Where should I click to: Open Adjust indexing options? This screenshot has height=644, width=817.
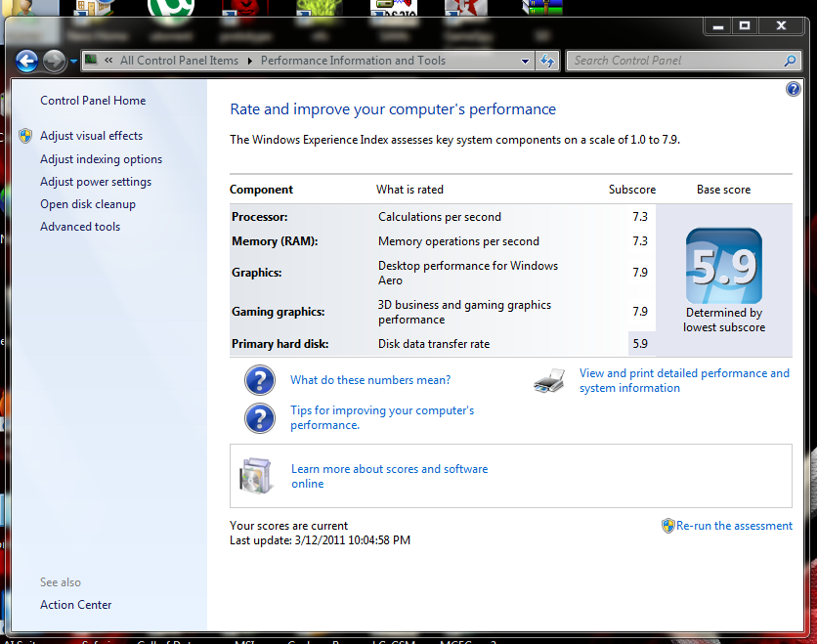(x=101, y=159)
